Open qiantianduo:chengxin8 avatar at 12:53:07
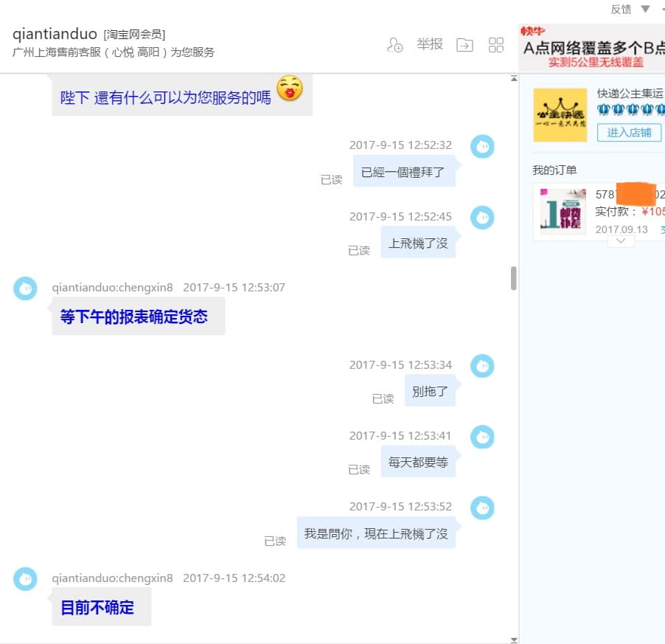Viewport: 665px width, 644px height. [x=26, y=288]
